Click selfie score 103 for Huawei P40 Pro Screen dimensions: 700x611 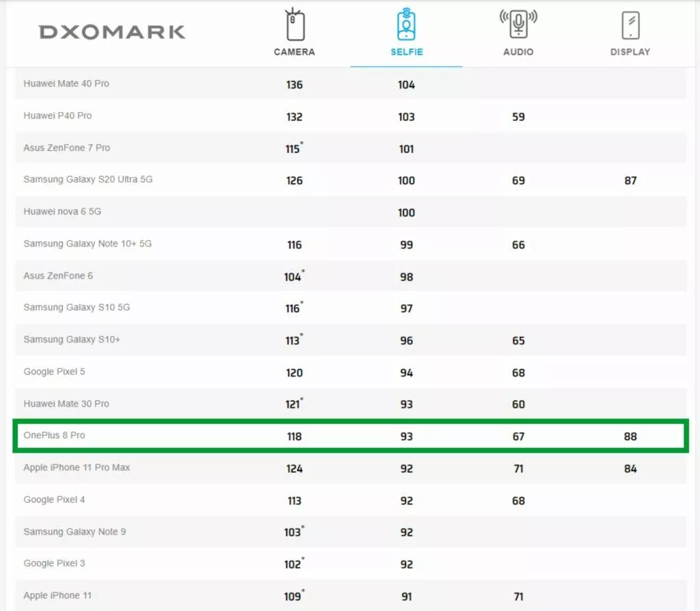pyautogui.click(x=406, y=117)
